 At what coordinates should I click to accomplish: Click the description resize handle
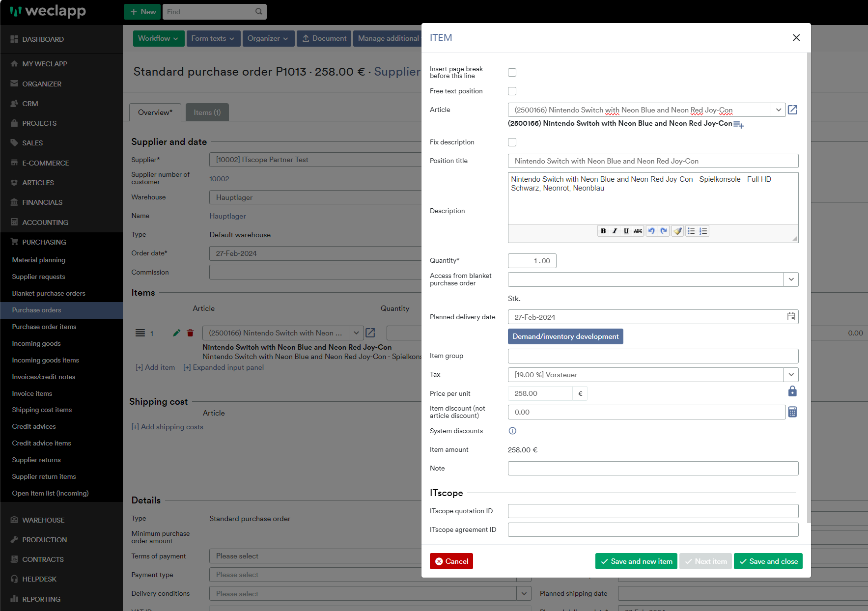click(794, 239)
